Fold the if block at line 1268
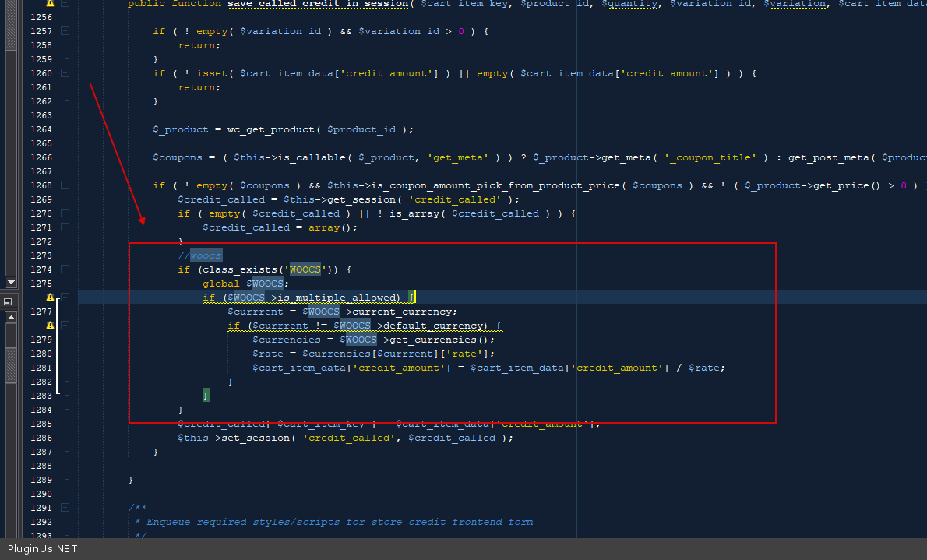 (65, 185)
